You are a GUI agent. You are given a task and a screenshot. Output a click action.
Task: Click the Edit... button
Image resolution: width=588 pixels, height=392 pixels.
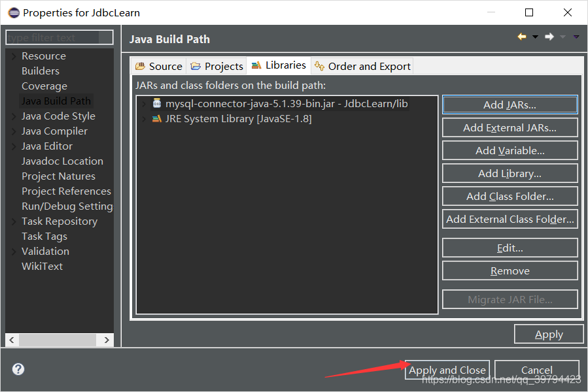510,248
